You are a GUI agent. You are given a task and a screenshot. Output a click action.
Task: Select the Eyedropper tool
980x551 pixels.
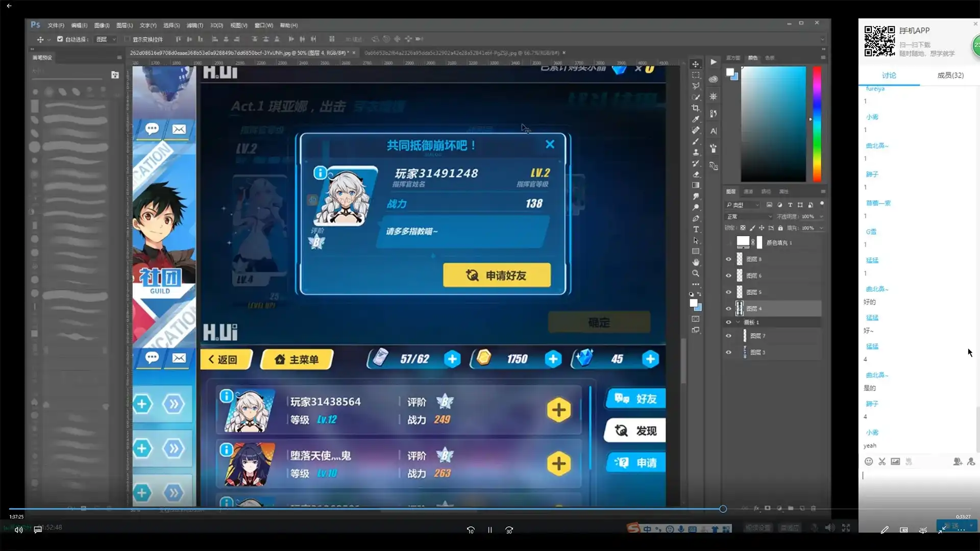pyautogui.click(x=695, y=119)
